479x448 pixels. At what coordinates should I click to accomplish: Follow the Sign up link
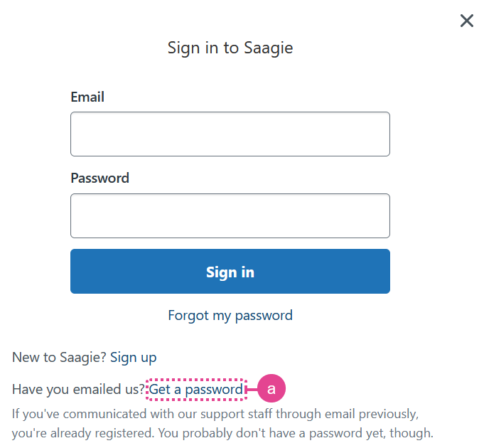[x=133, y=357]
